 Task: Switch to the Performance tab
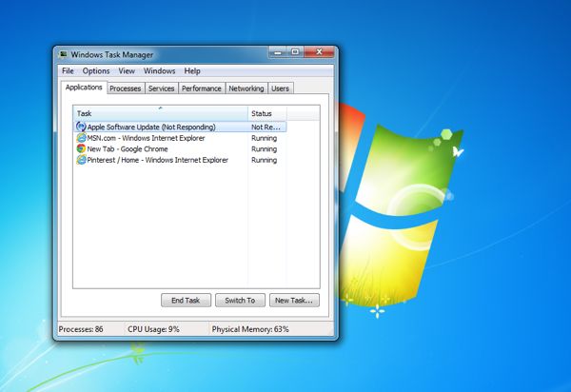[x=202, y=88]
